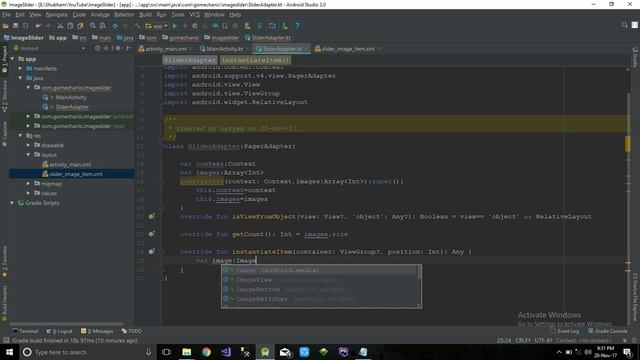Expand the manifests folder
The height and width of the screenshot is (360, 640).
coord(20,69)
